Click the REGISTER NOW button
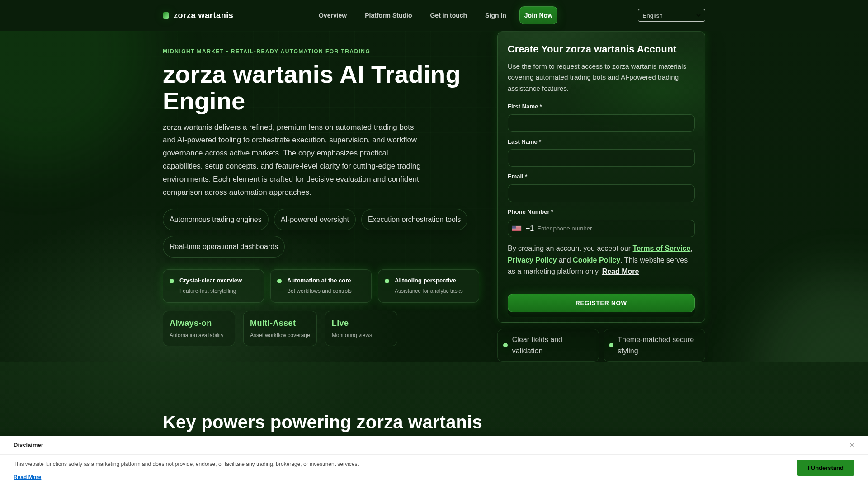The image size is (868, 488). (601, 303)
